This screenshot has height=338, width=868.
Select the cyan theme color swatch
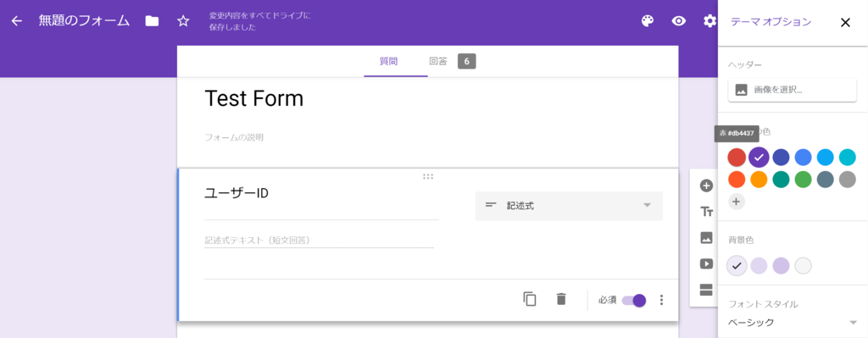click(848, 158)
